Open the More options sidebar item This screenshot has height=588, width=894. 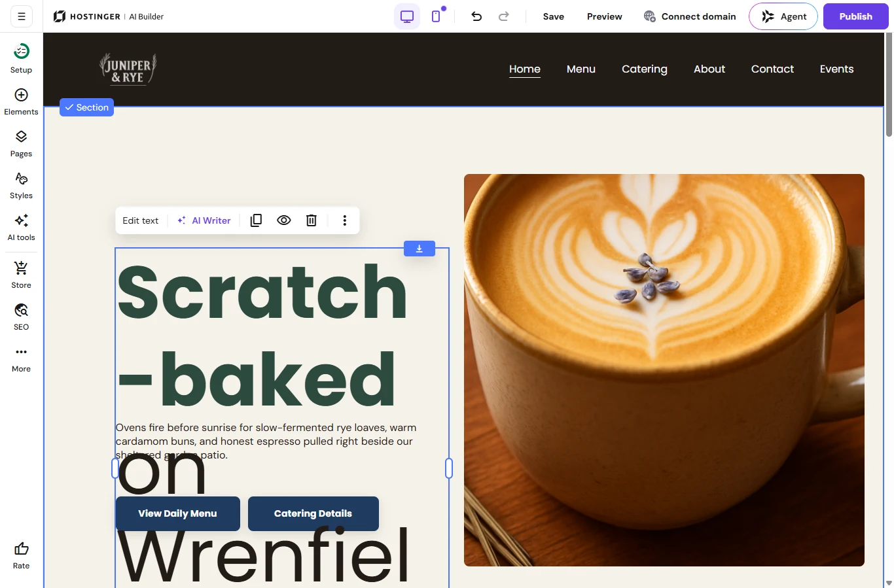point(21,358)
